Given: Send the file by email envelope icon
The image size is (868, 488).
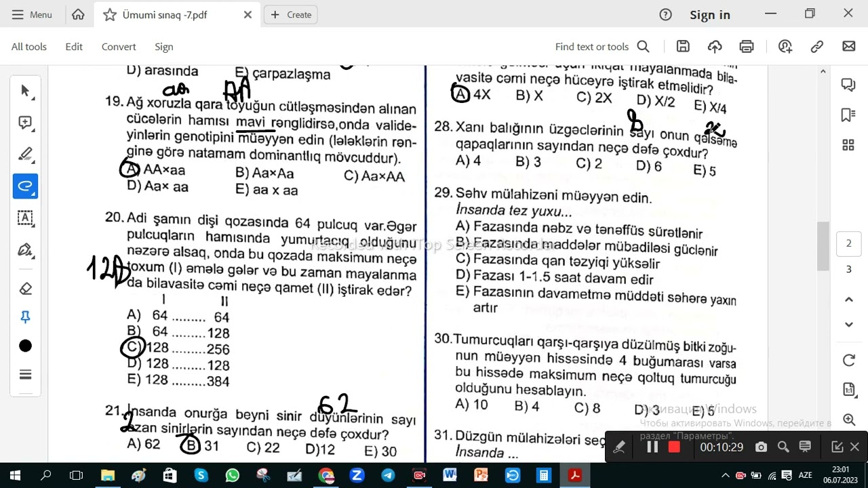Looking at the screenshot, I should 849,46.
